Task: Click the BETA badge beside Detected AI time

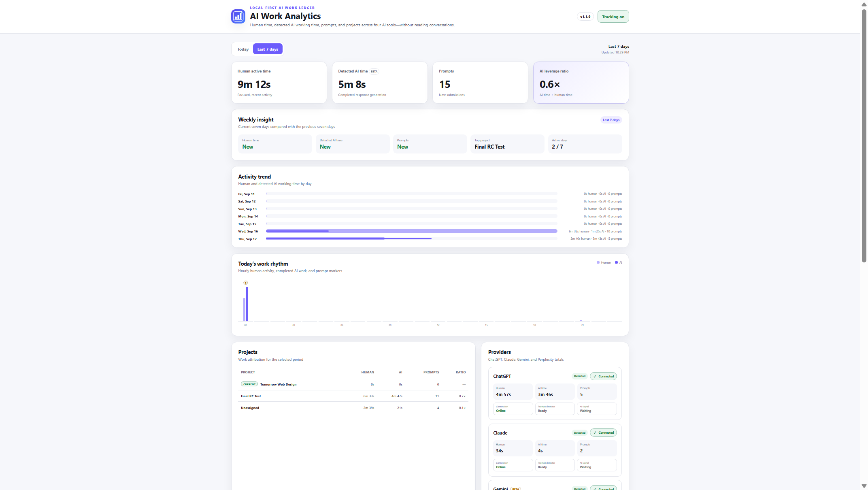Action: click(x=374, y=71)
